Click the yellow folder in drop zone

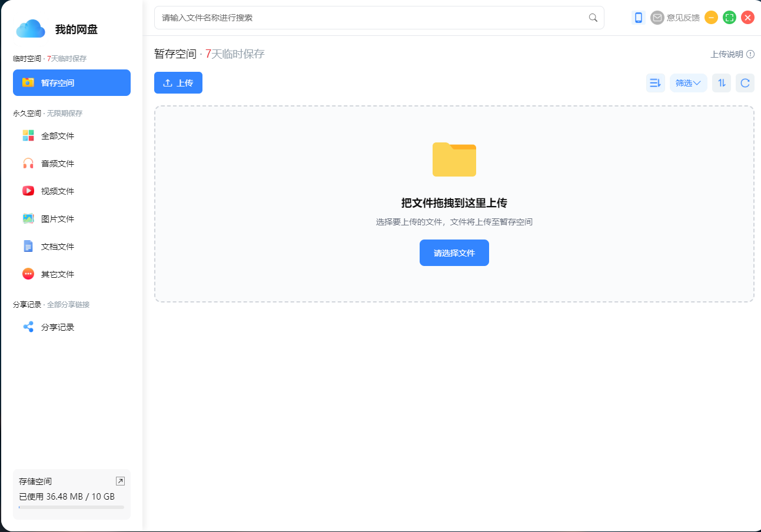[454, 159]
